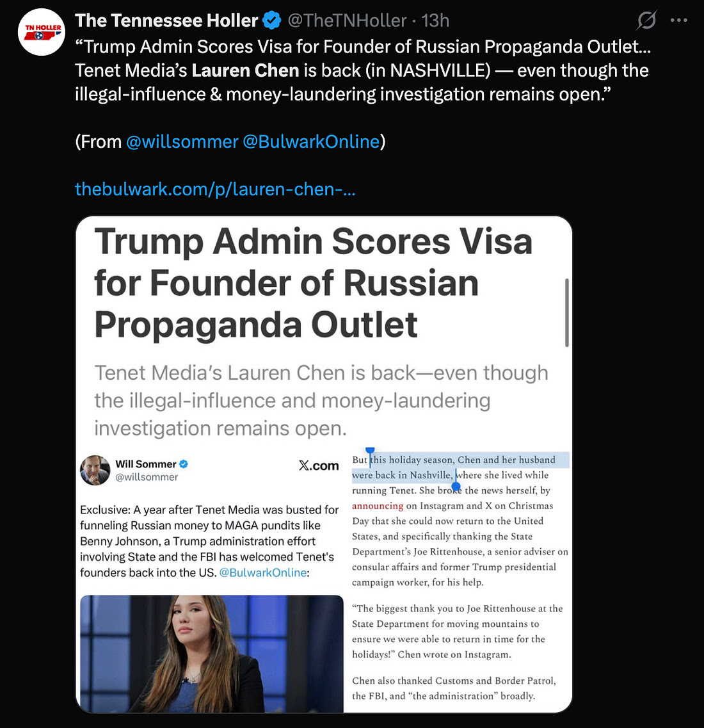Viewport: 704px width, 728px height.
Task: Open the Grok slashed-circle icon
Action: [646, 20]
